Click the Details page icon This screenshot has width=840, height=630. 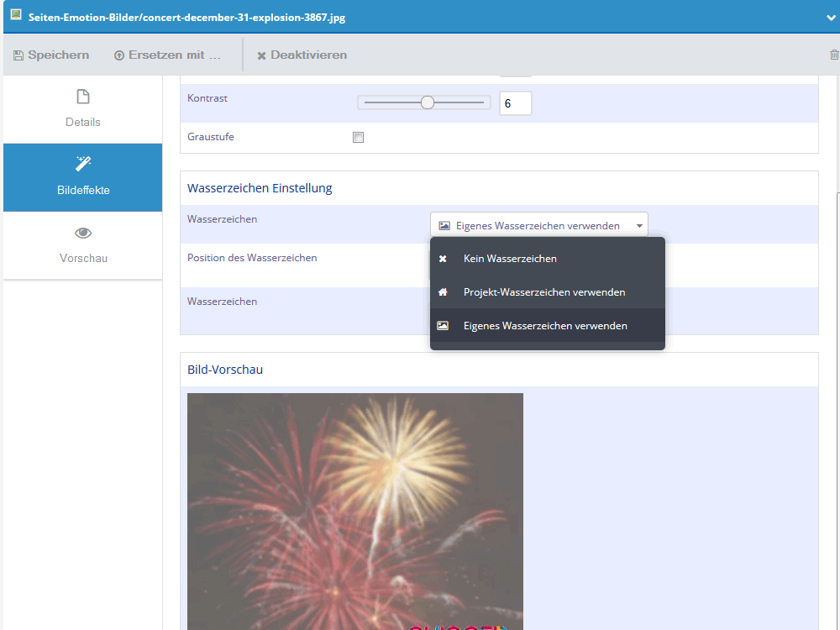click(x=83, y=97)
